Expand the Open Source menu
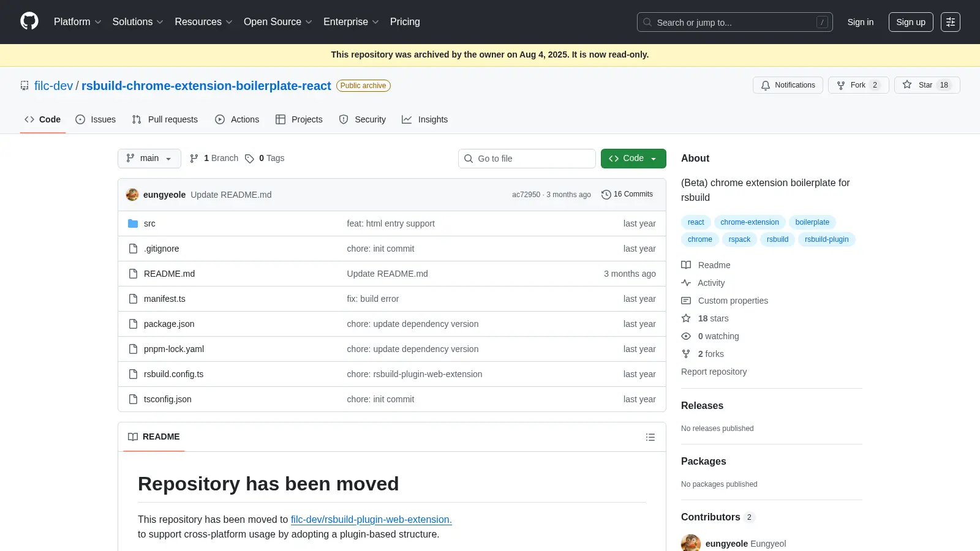 tap(278, 22)
